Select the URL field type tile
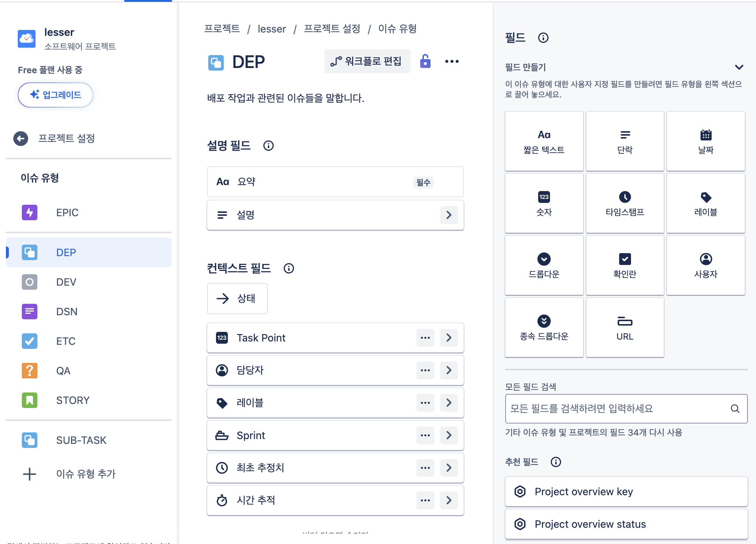Screen dimensions: 756x544 click(625, 327)
